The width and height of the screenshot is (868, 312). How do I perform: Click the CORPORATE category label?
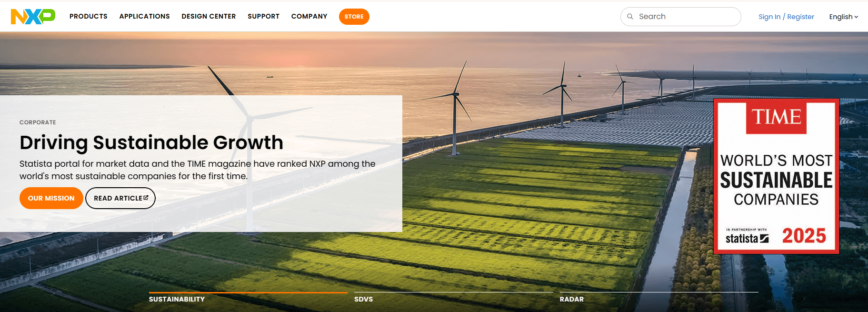click(x=38, y=122)
